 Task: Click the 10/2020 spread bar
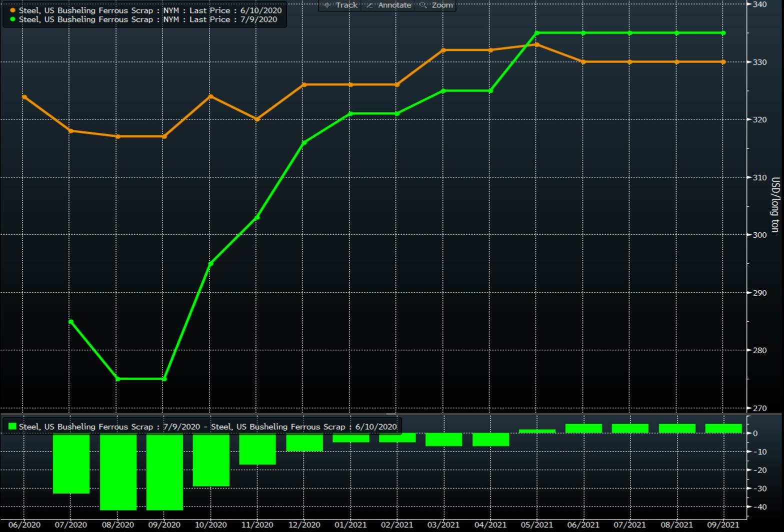[x=211, y=460]
